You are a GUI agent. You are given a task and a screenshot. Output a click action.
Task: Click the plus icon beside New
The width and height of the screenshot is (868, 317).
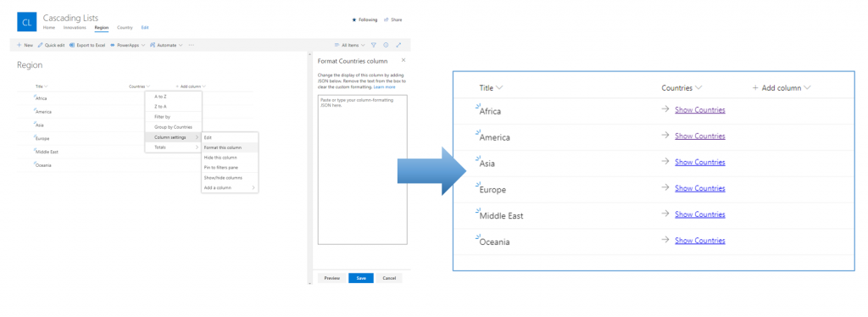[19, 46]
